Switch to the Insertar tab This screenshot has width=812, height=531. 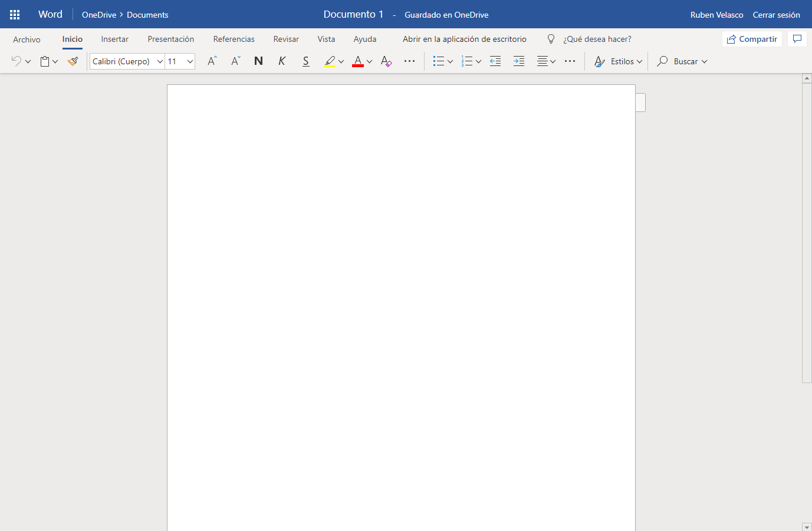click(114, 39)
